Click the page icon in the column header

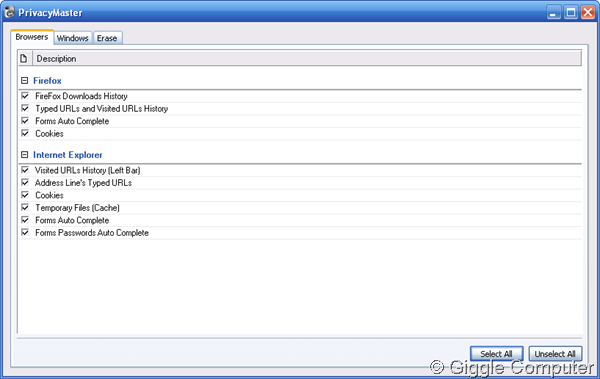point(24,59)
